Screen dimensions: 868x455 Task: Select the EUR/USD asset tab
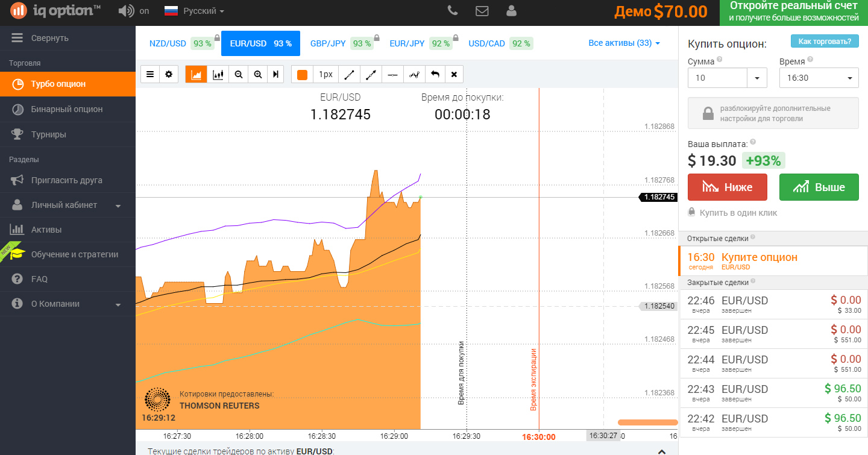pyautogui.click(x=260, y=43)
